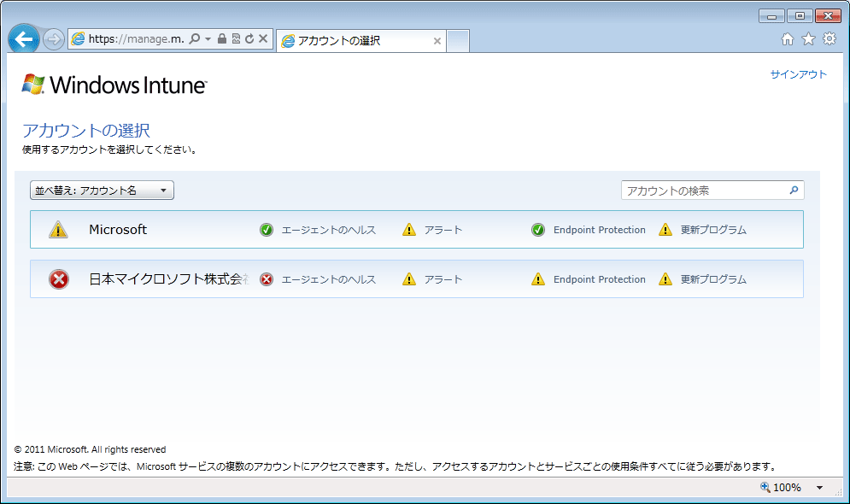
Task: Open 日本マイクロソフト row Endpoint Protection
Action: click(x=600, y=279)
